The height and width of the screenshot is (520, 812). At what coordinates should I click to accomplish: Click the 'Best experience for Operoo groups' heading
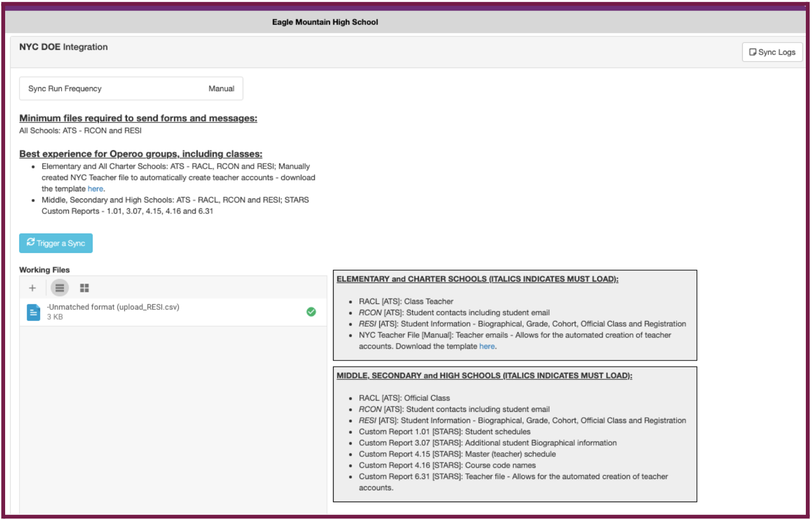141,154
